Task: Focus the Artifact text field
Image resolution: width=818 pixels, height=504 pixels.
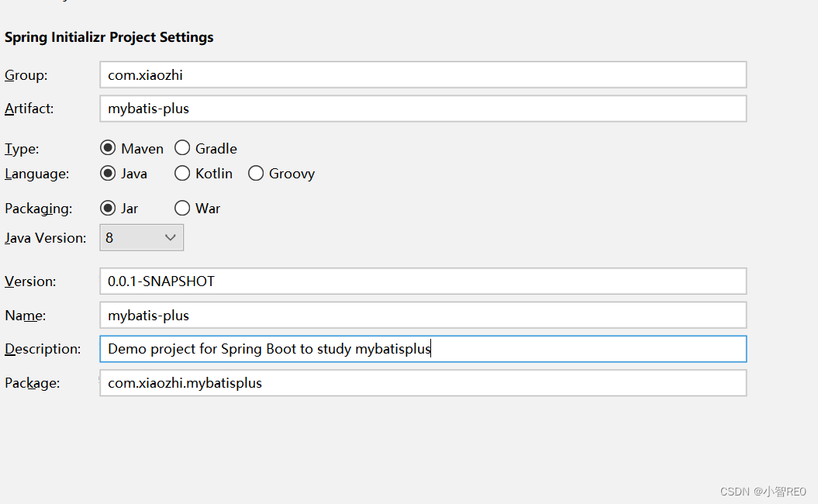Action: 423,109
